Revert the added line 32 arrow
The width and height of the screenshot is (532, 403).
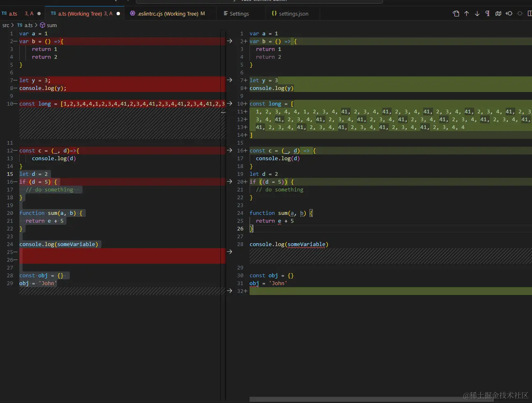click(x=229, y=291)
